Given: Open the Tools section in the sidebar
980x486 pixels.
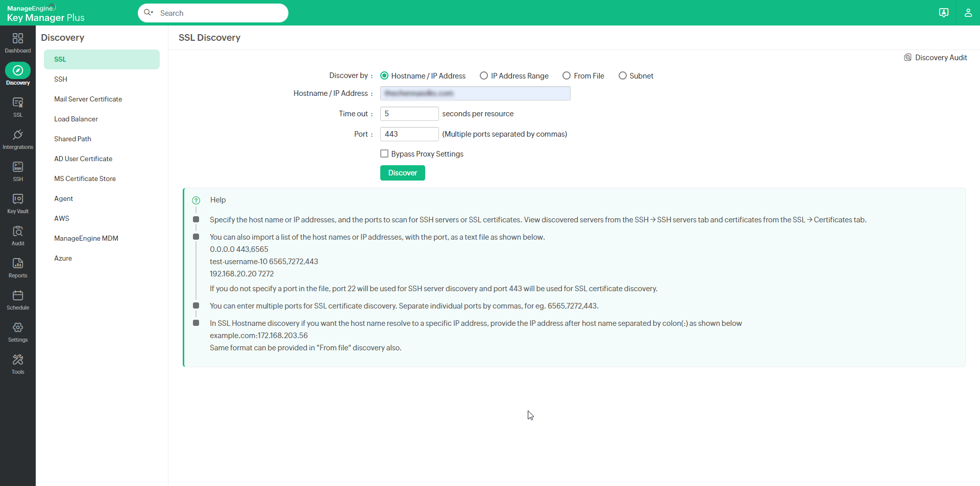Looking at the screenshot, I should (18, 363).
